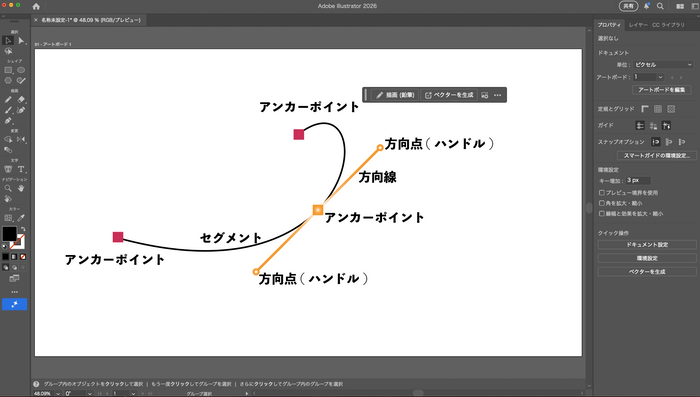Switch to the CC ライブラリ tab

(x=668, y=25)
